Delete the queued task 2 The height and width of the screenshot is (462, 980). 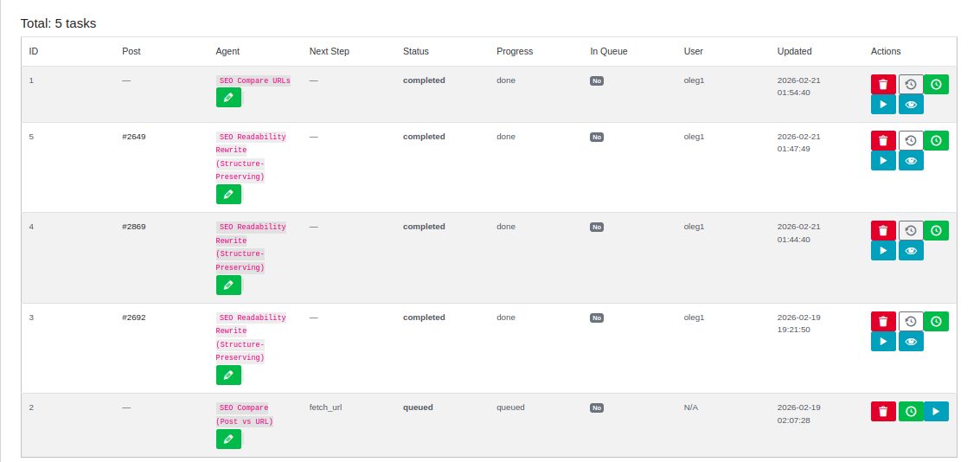882,412
